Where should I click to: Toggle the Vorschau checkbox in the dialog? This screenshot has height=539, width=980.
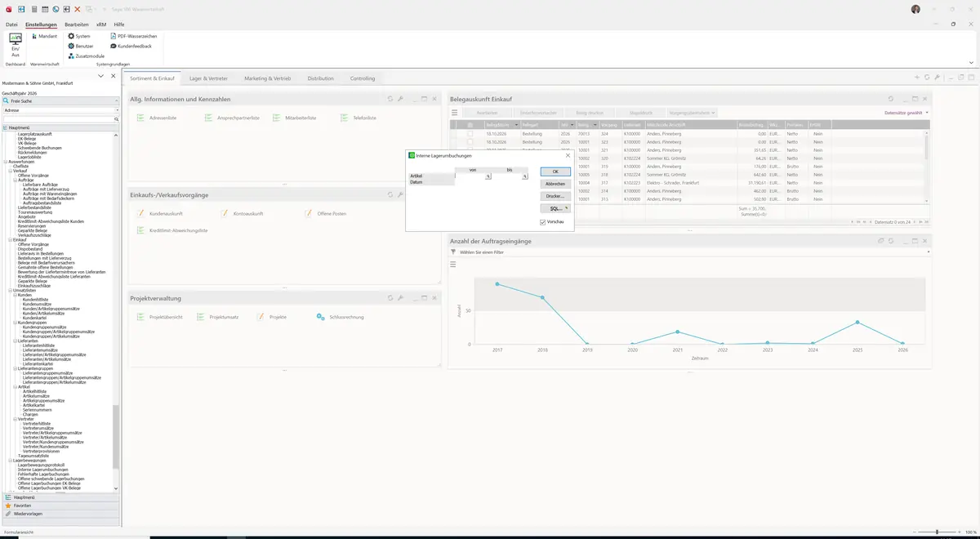543,222
